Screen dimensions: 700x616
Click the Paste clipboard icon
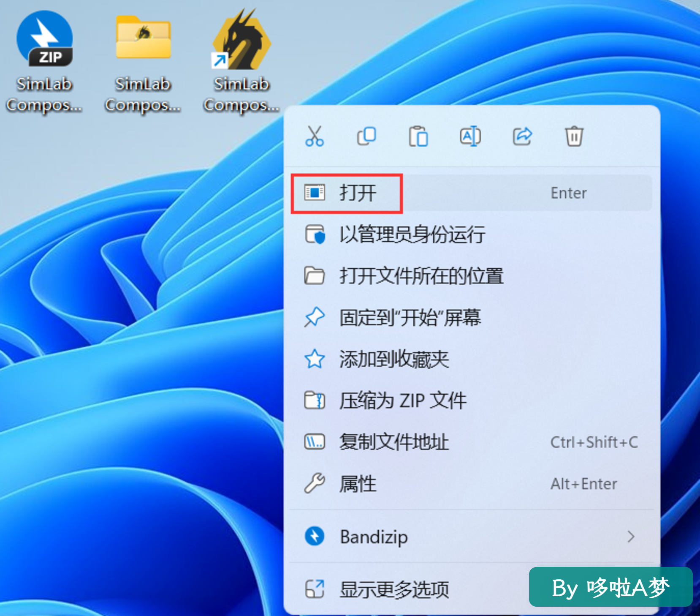click(x=418, y=136)
